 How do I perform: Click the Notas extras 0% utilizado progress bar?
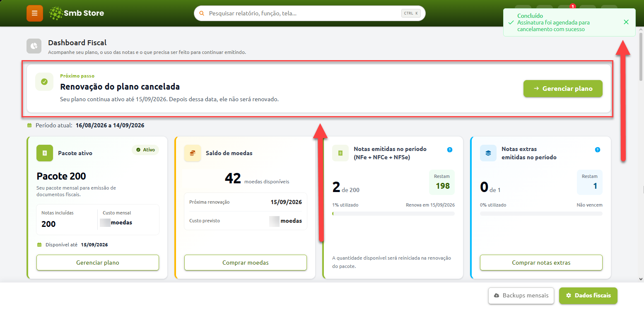pos(541,214)
